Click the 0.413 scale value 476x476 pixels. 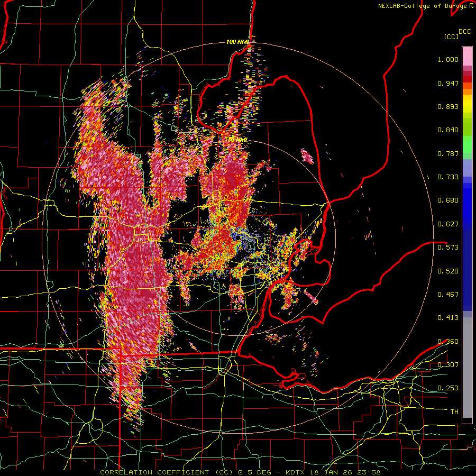pyautogui.click(x=448, y=318)
